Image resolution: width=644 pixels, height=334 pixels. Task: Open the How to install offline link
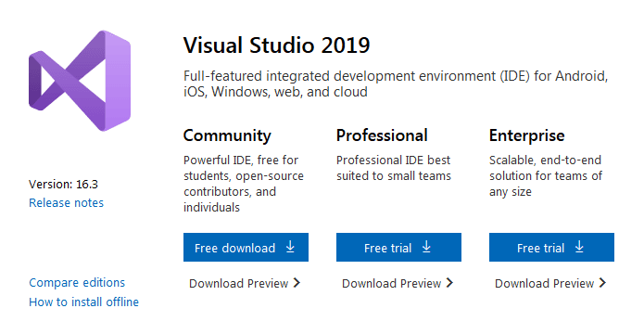83,302
